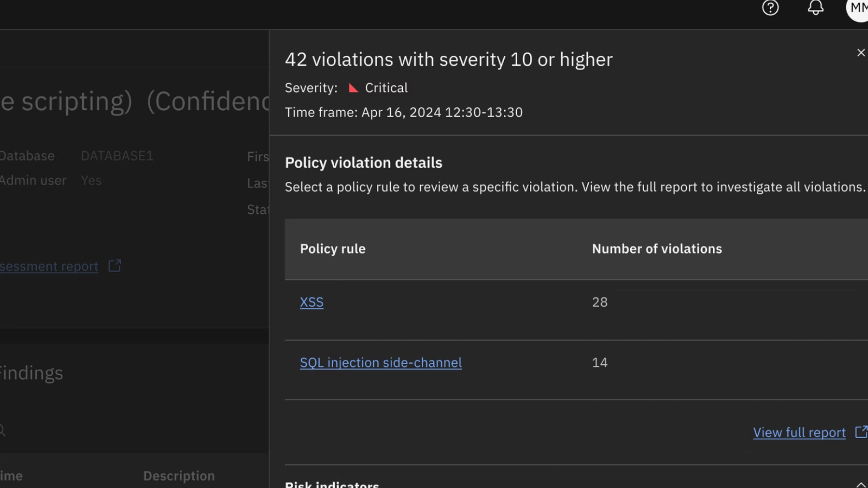Close the violations side panel
This screenshot has height=488, width=868.
860,53
